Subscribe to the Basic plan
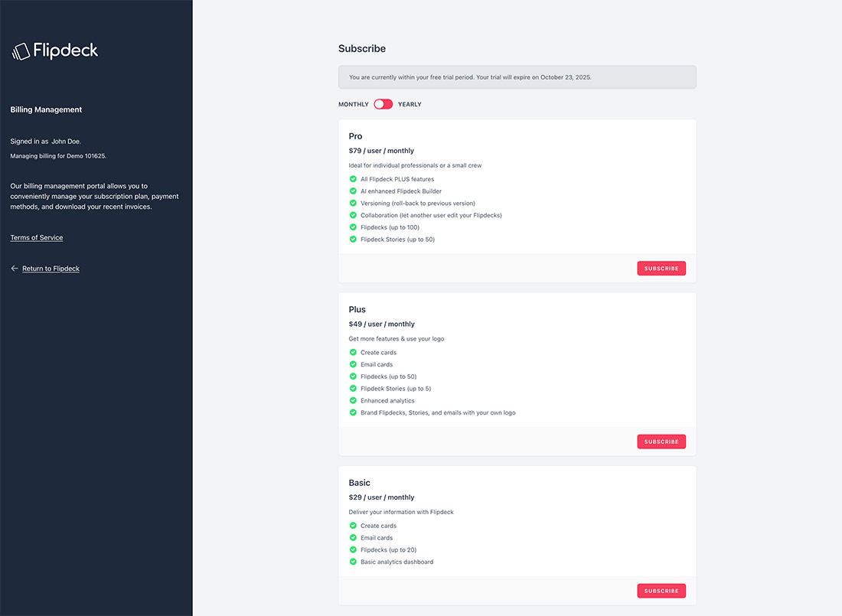The width and height of the screenshot is (842, 616). 661,590
